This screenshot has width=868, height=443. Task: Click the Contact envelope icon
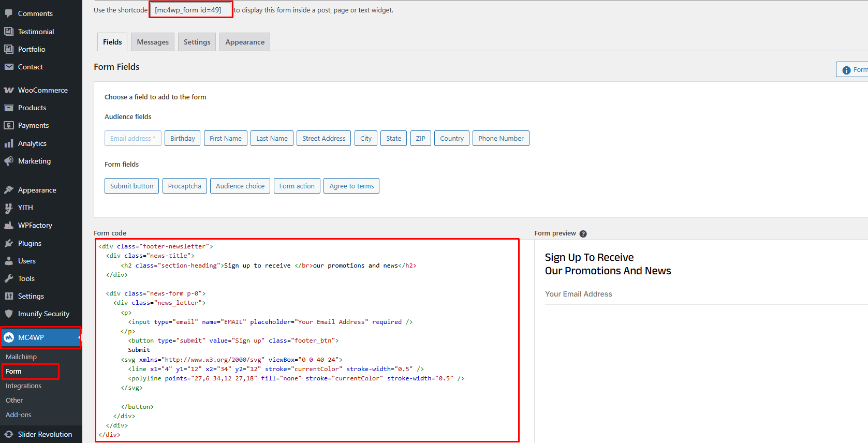[9, 67]
